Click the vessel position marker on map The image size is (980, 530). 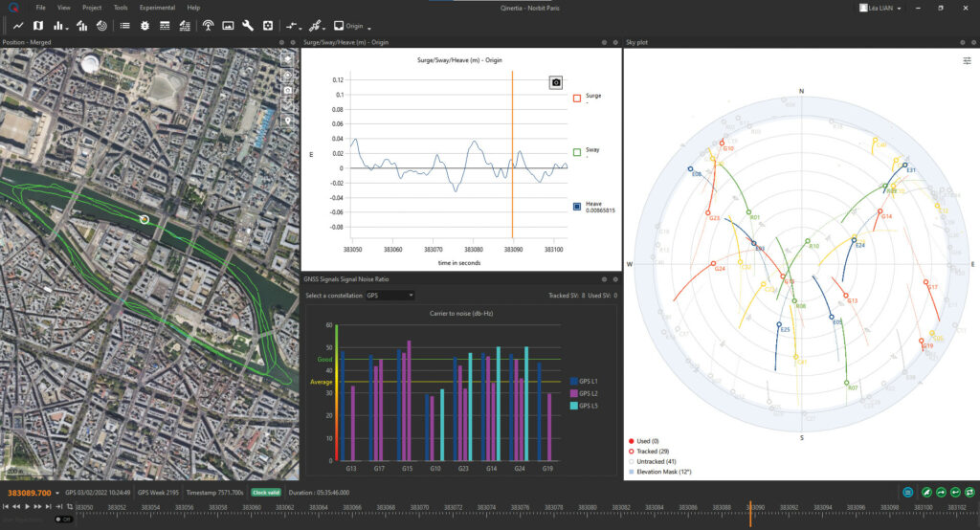[145, 219]
